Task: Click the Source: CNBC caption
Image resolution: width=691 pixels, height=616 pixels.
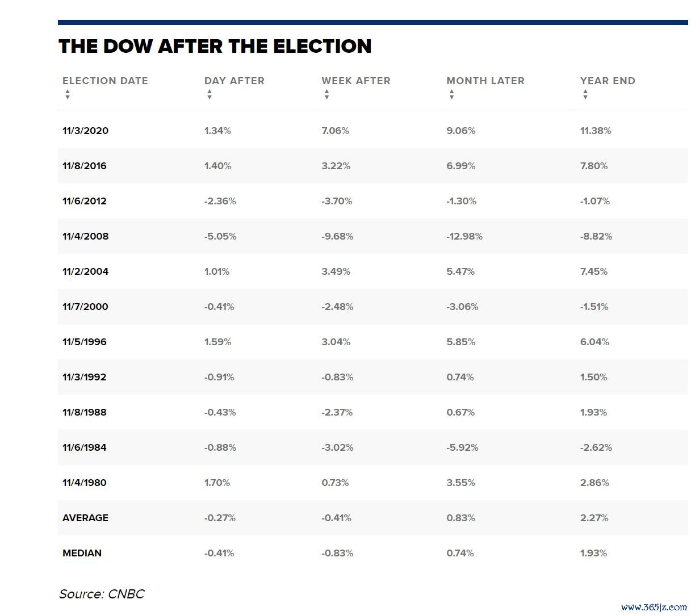Action: tap(102, 594)
